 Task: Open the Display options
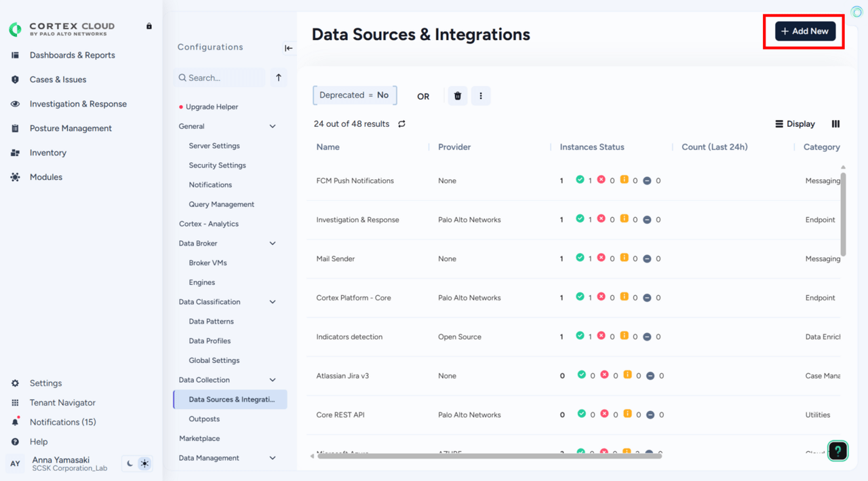(x=795, y=124)
